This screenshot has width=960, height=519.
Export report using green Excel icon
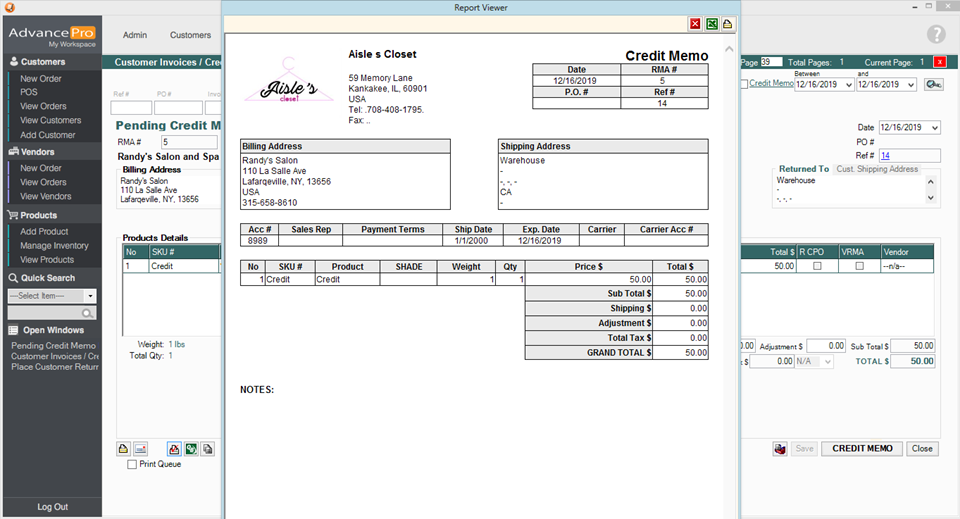tap(711, 24)
